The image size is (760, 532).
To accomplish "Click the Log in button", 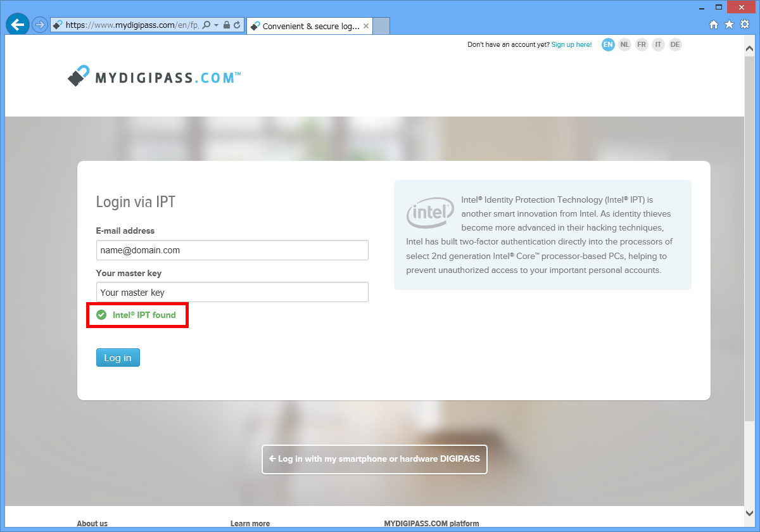I will tap(118, 358).
